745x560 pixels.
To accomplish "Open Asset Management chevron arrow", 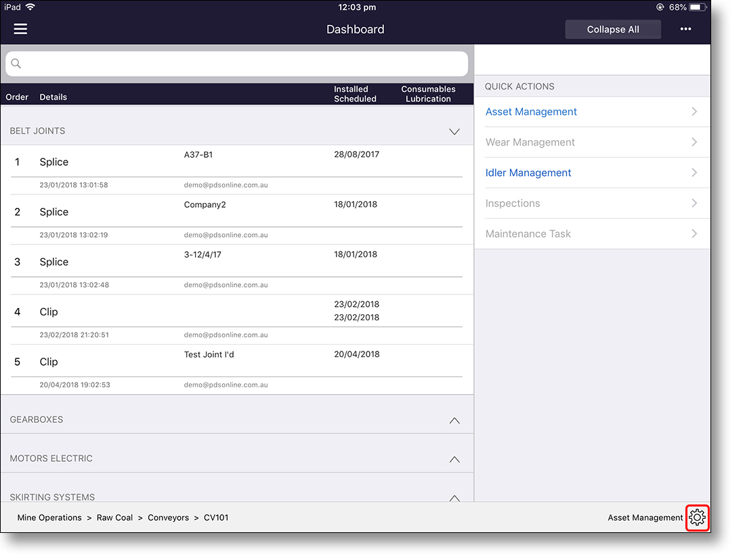I will pyautogui.click(x=694, y=112).
